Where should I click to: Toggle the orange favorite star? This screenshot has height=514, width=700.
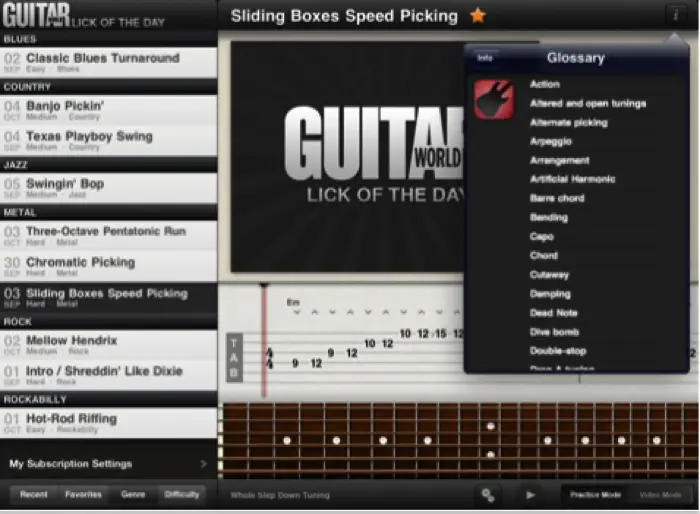point(477,16)
